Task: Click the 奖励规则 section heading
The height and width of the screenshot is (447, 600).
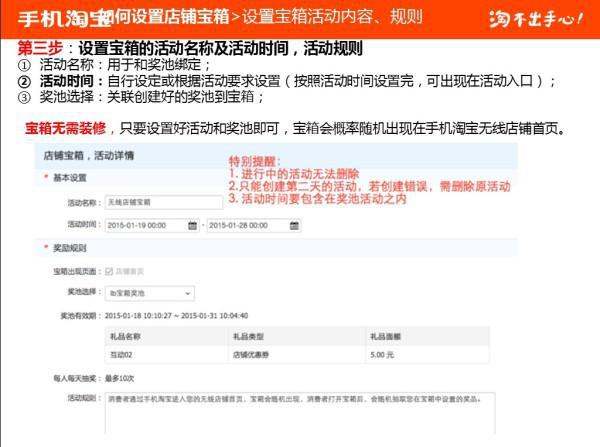Action: tap(70, 248)
